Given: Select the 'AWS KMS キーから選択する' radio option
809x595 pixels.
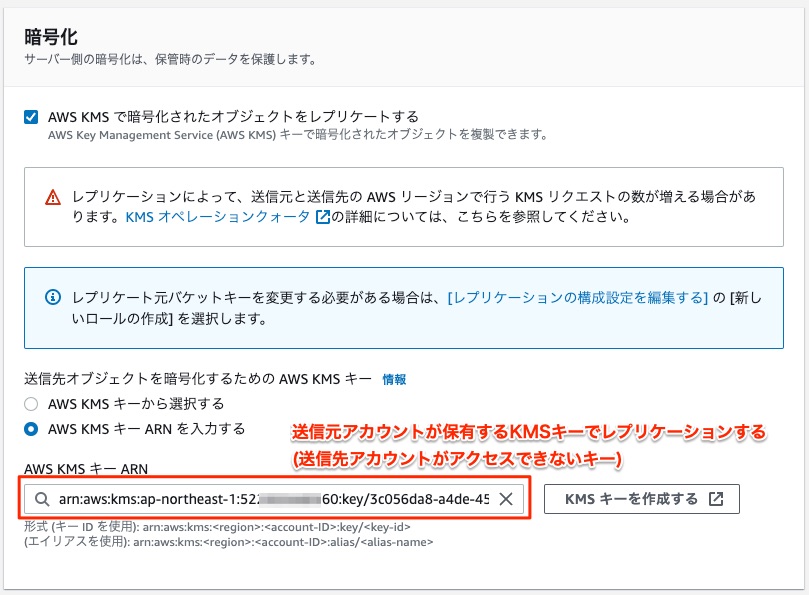Looking at the screenshot, I should tap(31, 404).
